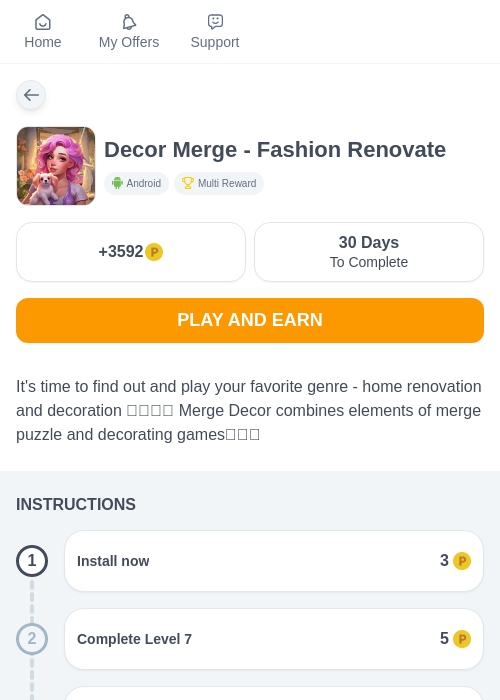This screenshot has width=500, height=700.
Task: Click the Android platform badge
Action: pos(137,183)
